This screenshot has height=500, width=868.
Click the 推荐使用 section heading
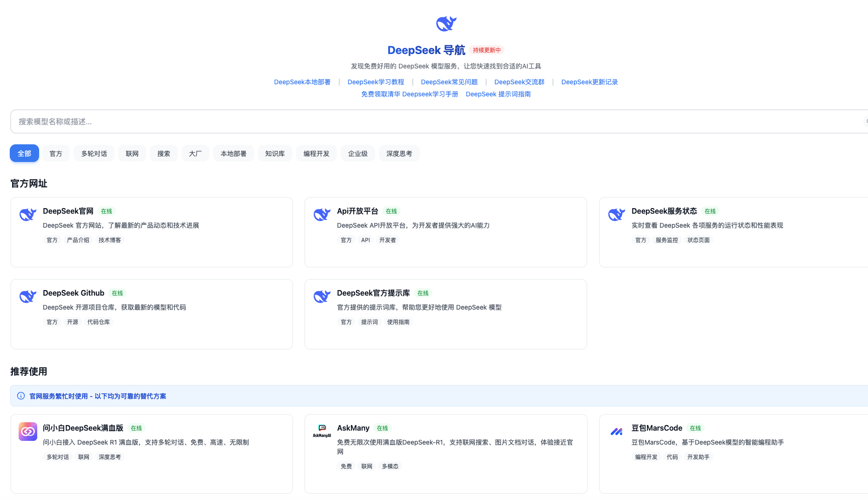(x=29, y=372)
